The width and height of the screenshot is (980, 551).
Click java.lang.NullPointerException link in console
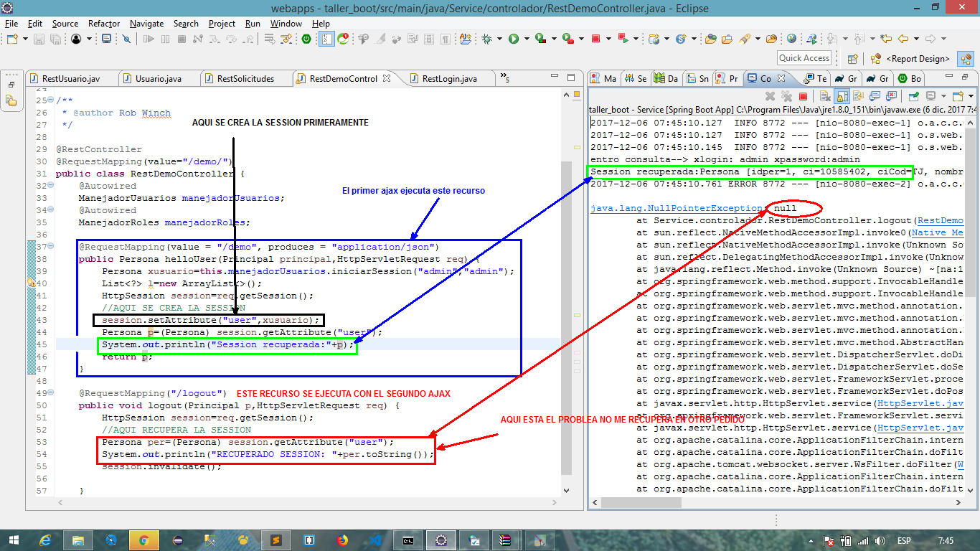676,209
